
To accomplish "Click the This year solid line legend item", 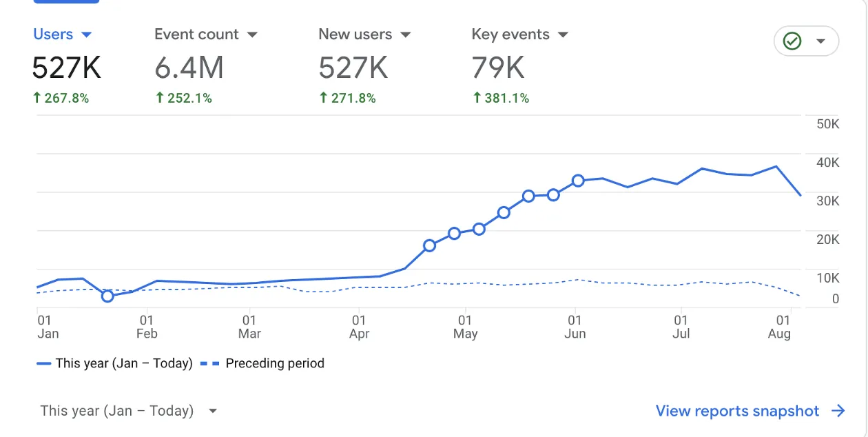I will click(x=114, y=363).
